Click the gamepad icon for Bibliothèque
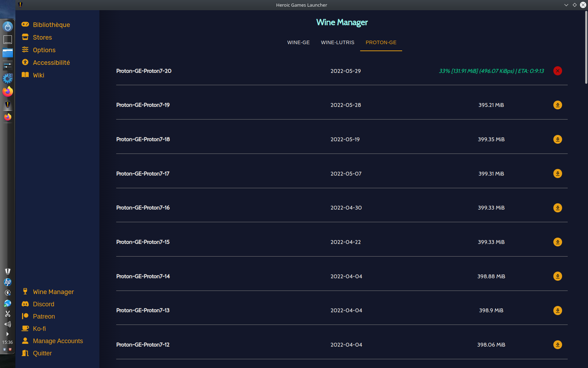This screenshot has width=588, height=368. pyautogui.click(x=25, y=25)
